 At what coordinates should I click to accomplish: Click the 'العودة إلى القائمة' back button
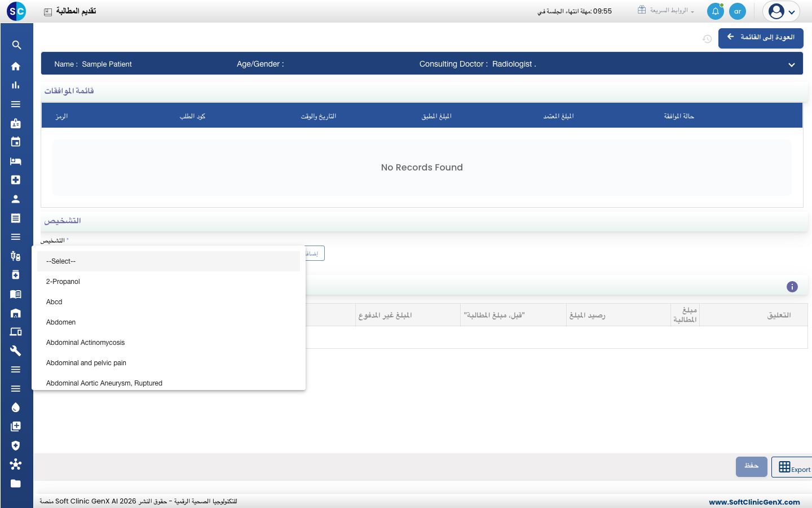[x=761, y=38]
